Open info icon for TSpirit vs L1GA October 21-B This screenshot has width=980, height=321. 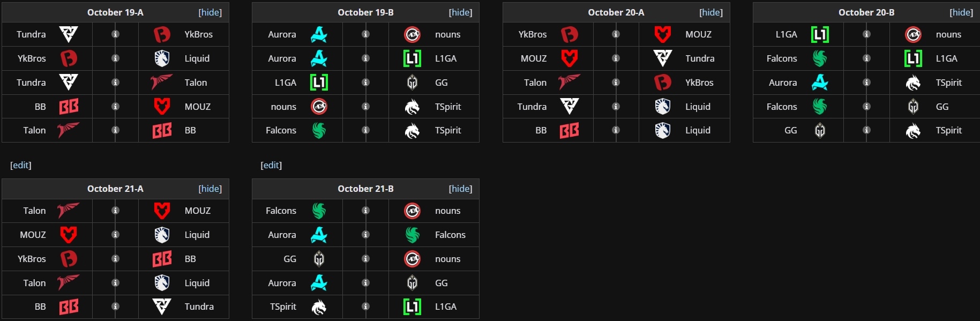click(x=365, y=307)
